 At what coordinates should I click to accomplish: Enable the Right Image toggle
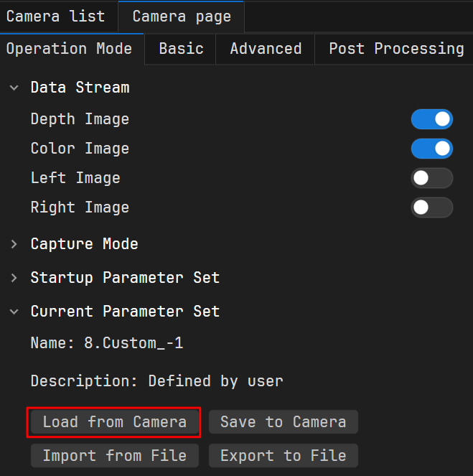click(x=431, y=207)
